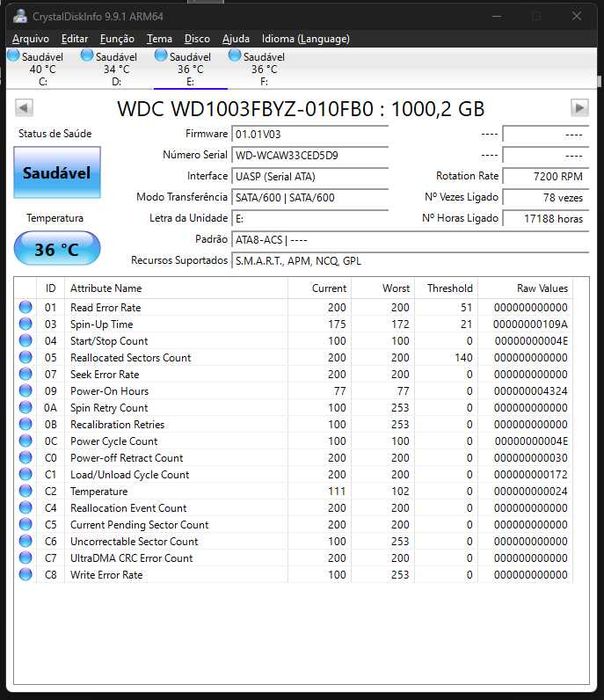The image size is (604, 700).
Task: Select the Load/Unload Cycle Count row name
Action: (x=129, y=475)
